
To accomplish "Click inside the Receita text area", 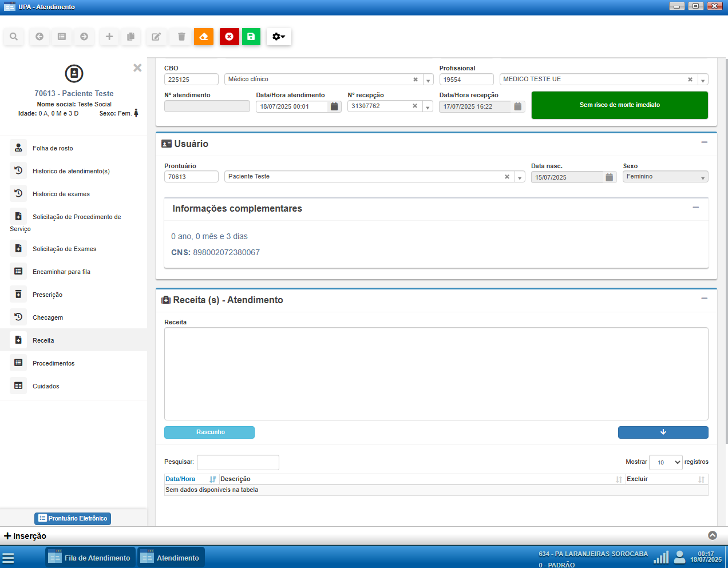I will [436, 374].
